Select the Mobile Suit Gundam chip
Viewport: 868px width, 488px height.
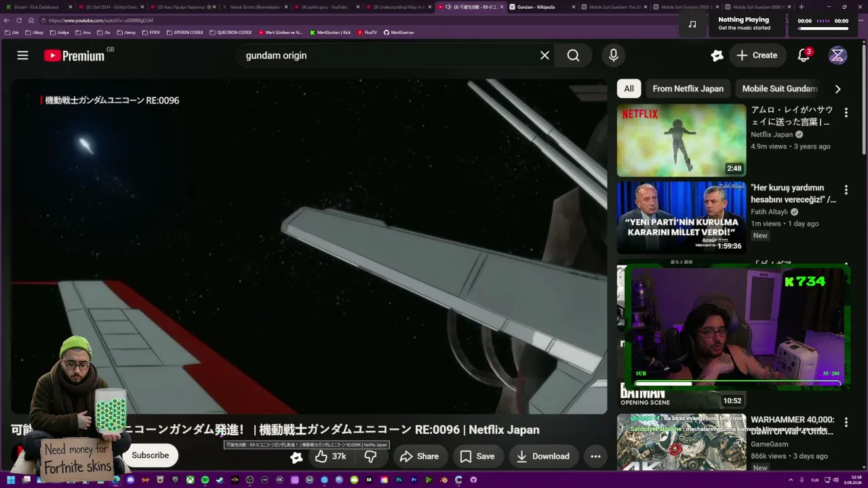coord(780,89)
